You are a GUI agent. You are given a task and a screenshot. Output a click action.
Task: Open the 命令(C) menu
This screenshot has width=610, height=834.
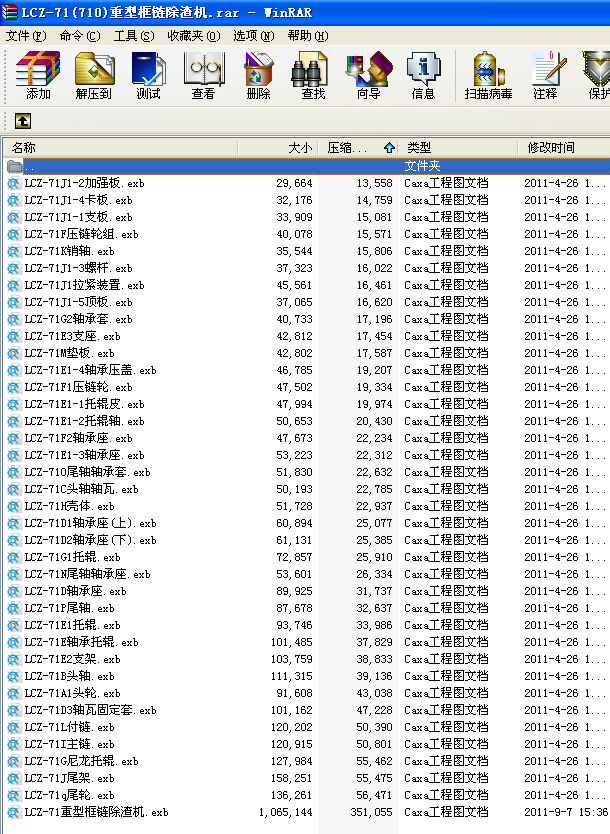[x=80, y=36]
